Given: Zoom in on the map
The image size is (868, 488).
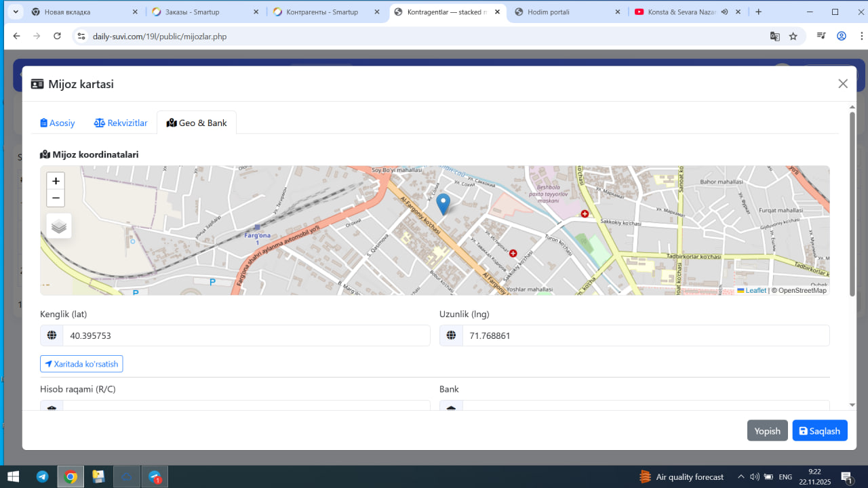Looking at the screenshot, I should pyautogui.click(x=56, y=181).
